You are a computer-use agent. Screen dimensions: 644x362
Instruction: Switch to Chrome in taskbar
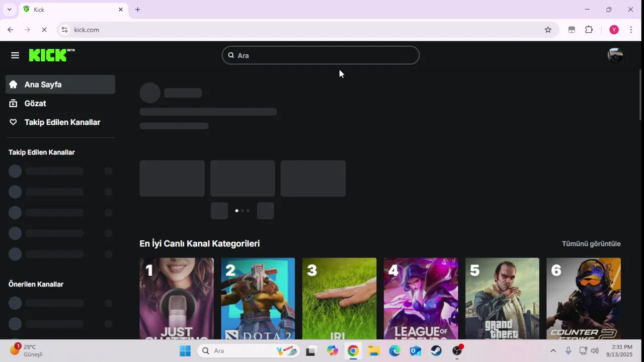[353, 351]
